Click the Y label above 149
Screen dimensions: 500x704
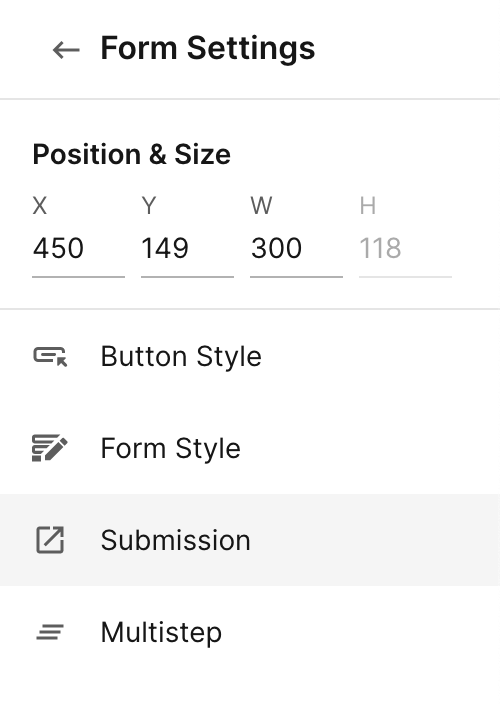point(149,206)
